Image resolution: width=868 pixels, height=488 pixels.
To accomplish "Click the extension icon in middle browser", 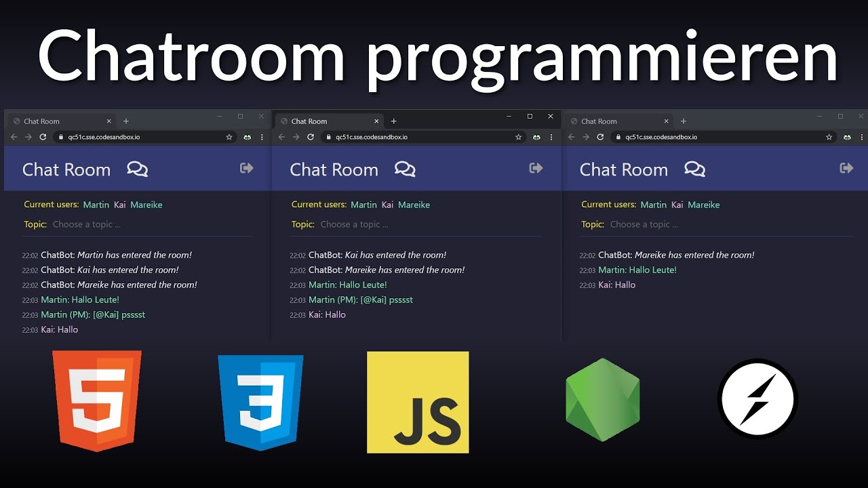I will point(536,137).
